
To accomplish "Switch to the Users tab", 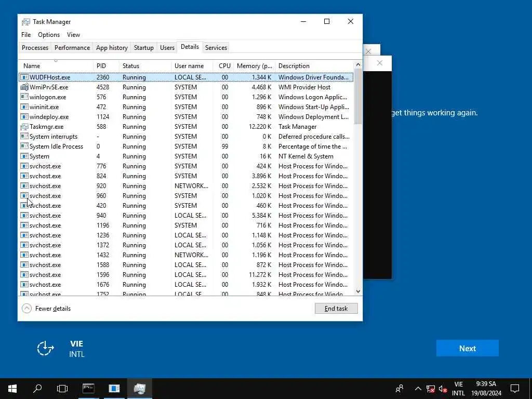I will click(167, 48).
